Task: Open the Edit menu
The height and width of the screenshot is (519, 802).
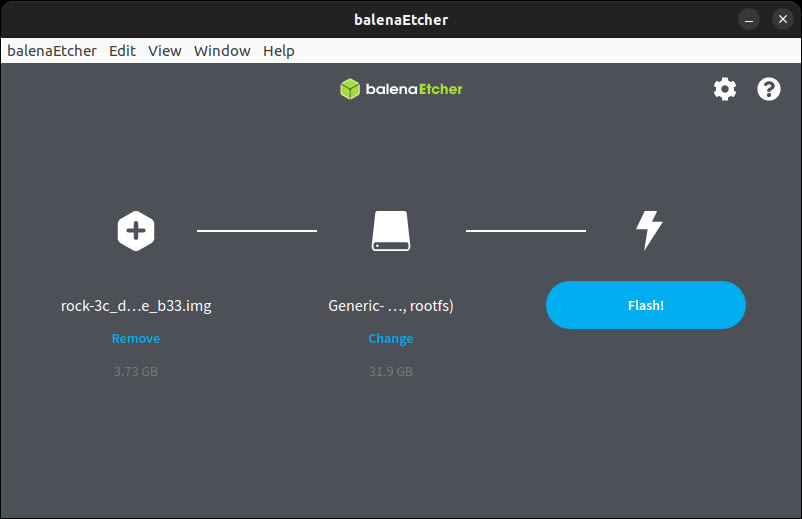Action: point(122,51)
